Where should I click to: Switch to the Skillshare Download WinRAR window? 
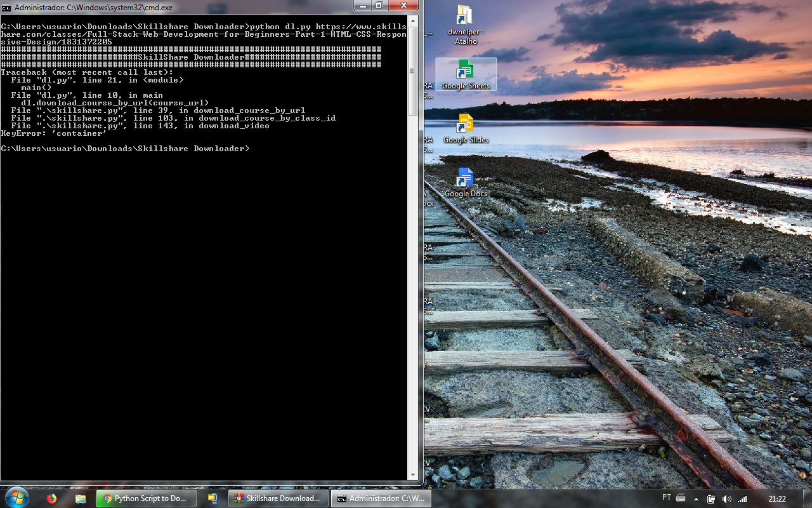(278, 498)
